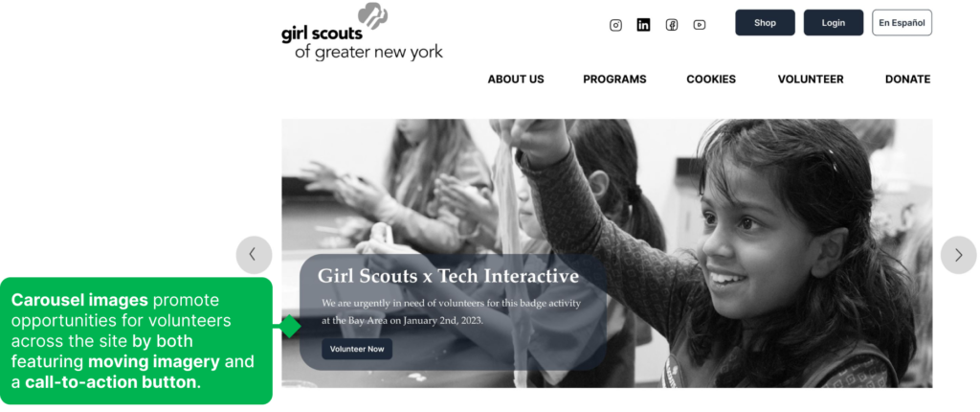
Task: Open the YouTube social icon
Action: click(700, 25)
